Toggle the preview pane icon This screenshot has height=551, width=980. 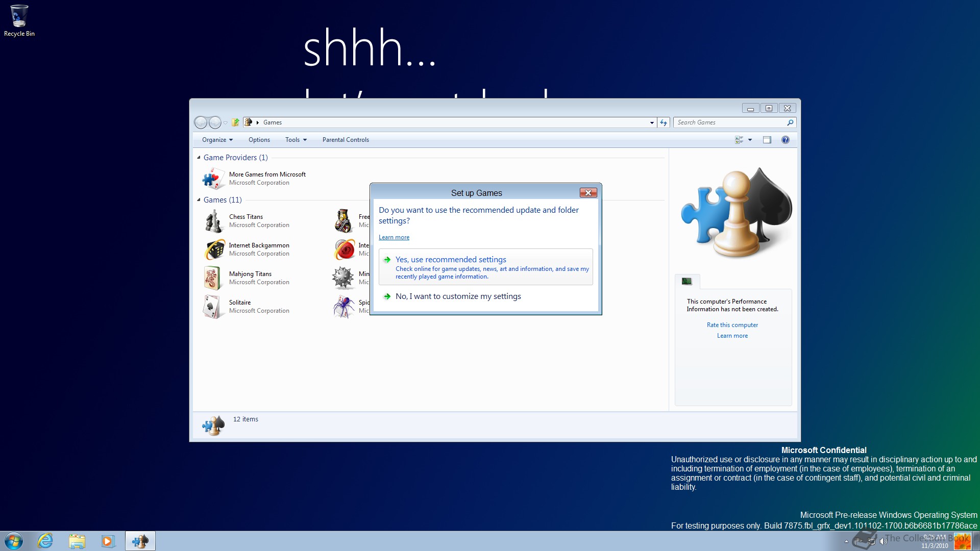click(x=767, y=140)
